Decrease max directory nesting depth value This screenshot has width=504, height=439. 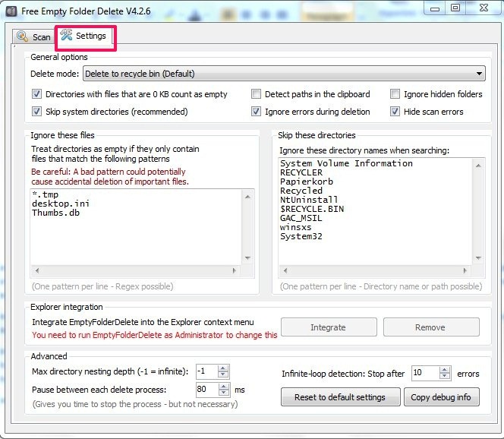coord(223,374)
